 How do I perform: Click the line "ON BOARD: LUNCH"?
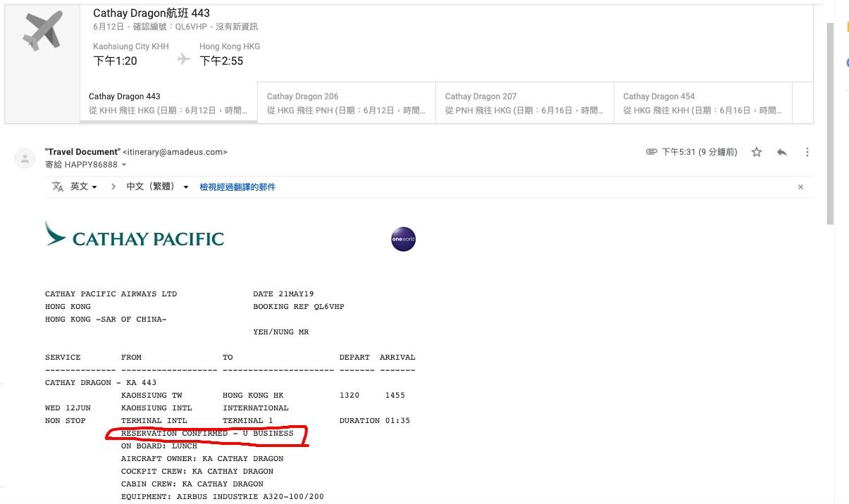coord(159,446)
